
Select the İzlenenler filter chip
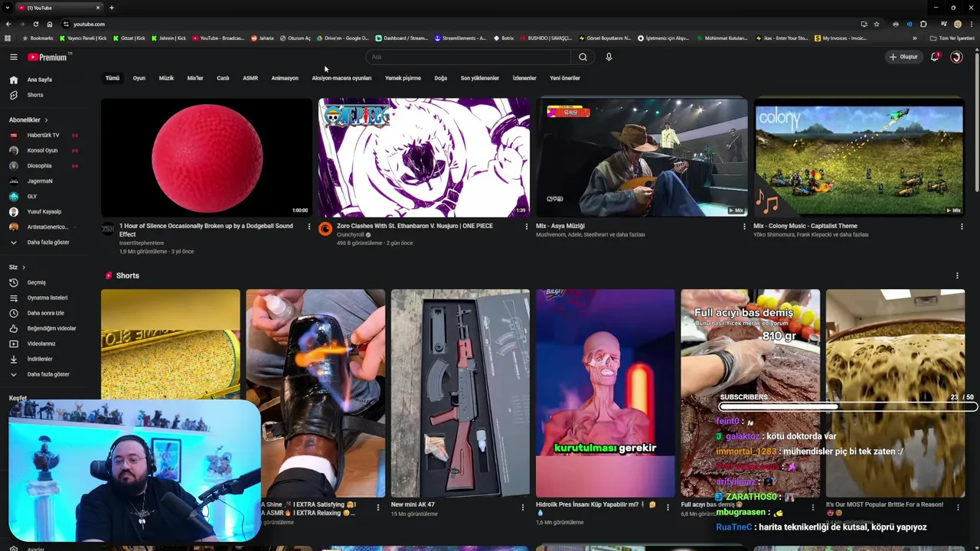524,78
